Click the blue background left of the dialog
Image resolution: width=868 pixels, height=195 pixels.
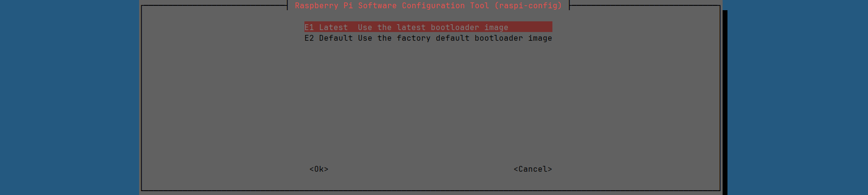[x=68, y=97]
